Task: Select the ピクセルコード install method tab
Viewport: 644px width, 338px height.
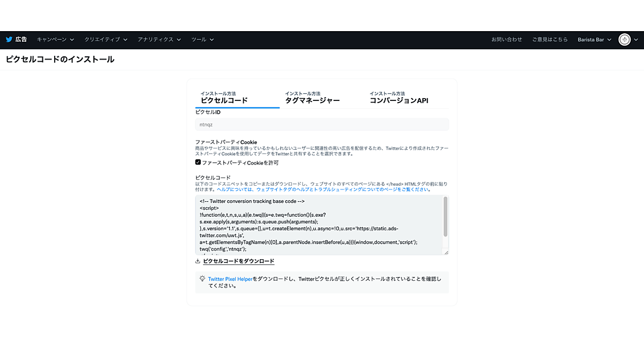Action: pos(224,98)
